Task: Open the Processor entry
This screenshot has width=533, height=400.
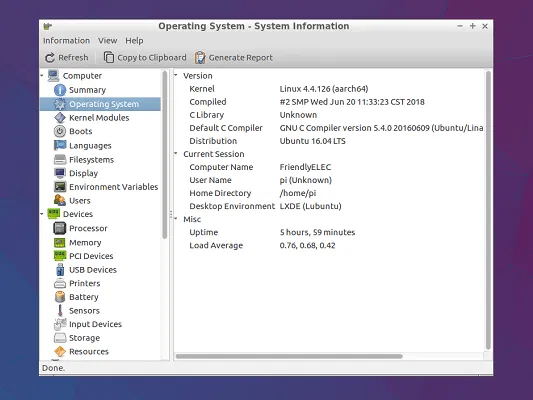Action: pos(88,228)
